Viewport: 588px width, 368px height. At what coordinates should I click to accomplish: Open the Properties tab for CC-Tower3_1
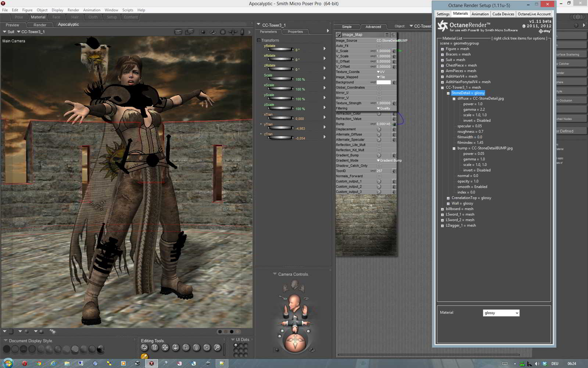click(295, 32)
